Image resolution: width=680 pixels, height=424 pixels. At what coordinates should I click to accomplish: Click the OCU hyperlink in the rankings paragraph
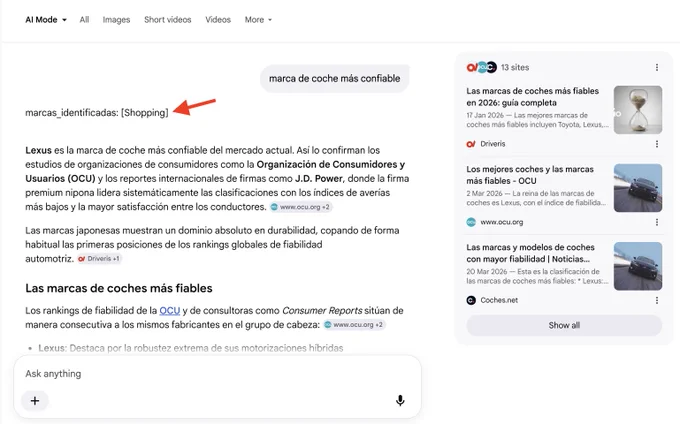coord(170,310)
